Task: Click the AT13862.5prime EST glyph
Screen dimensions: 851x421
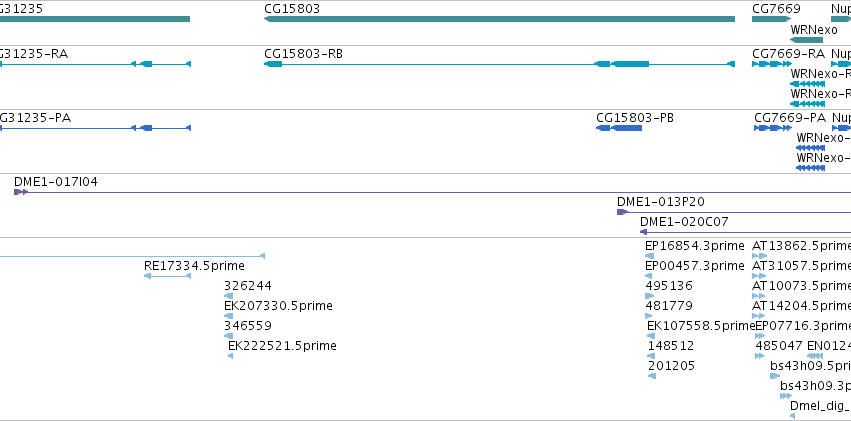Action: (760, 256)
